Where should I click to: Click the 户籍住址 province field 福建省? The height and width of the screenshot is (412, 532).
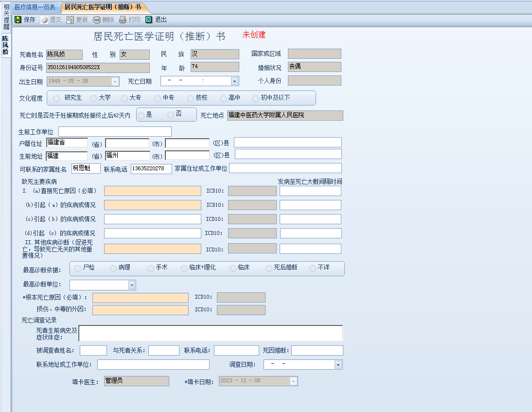click(x=67, y=143)
